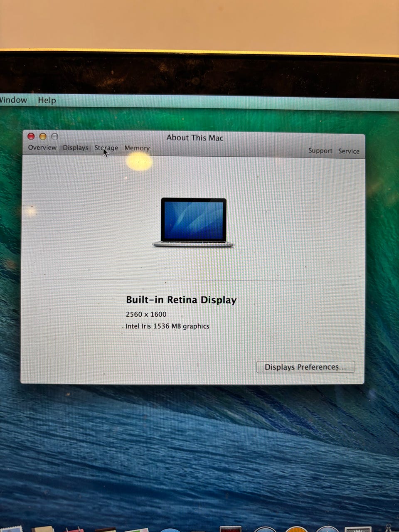The height and width of the screenshot is (532, 399).
Task: Open the Storage tab
Action: (106, 148)
